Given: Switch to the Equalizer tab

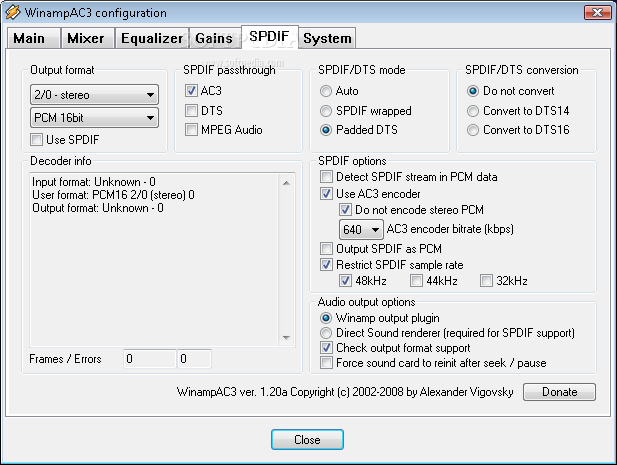Looking at the screenshot, I should (151, 38).
